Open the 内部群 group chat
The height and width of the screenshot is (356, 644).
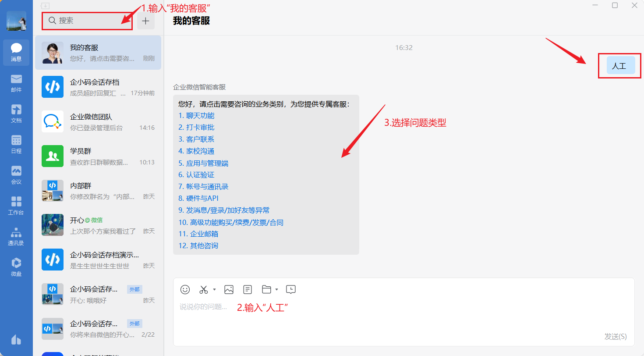point(98,191)
